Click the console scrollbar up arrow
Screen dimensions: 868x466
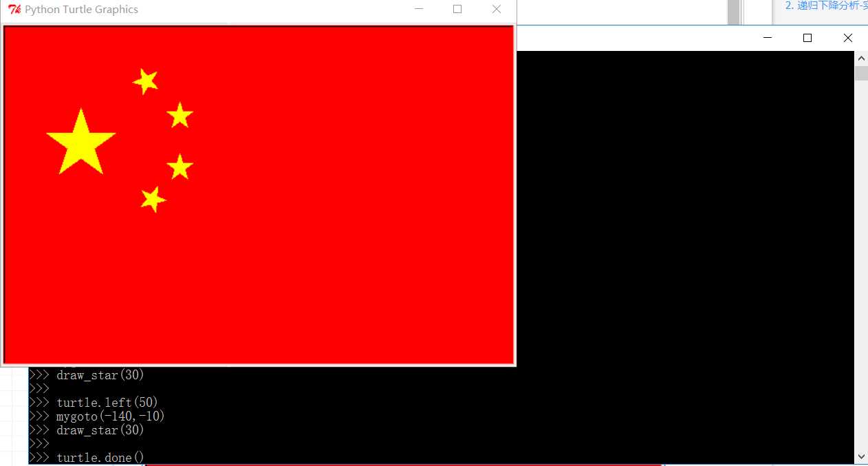tap(861, 58)
